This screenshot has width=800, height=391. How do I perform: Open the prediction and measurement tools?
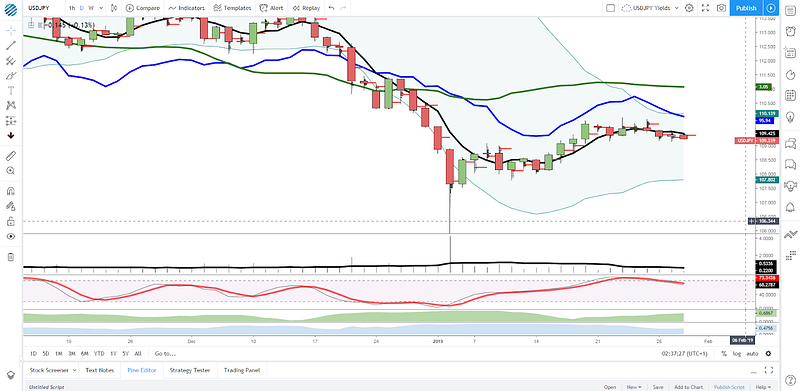coord(11,120)
